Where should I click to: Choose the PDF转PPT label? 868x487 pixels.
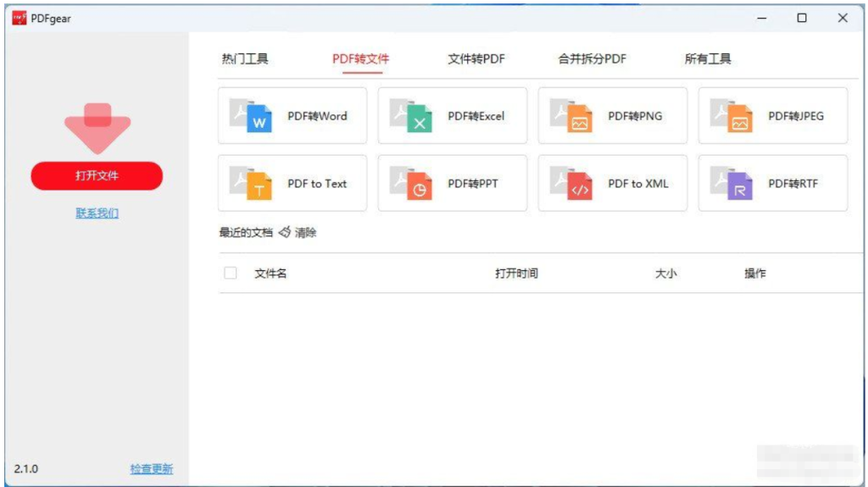point(473,184)
